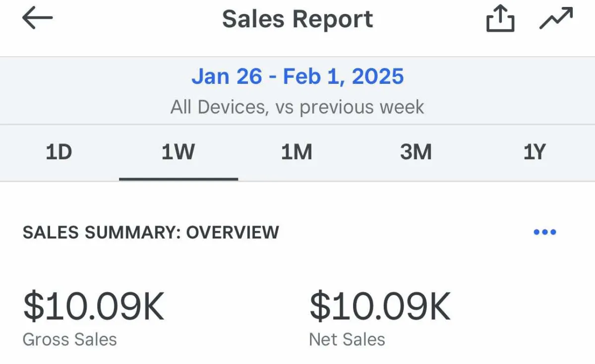Image resolution: width=595 pixels, height=364 pixels.
Task: Edit the All Devices comparison filter
Action: (x=297, y=107)
